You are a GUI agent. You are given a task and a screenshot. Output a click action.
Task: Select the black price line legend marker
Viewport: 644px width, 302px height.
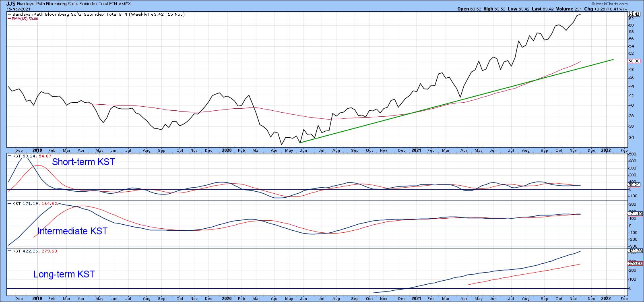[10, 14]
